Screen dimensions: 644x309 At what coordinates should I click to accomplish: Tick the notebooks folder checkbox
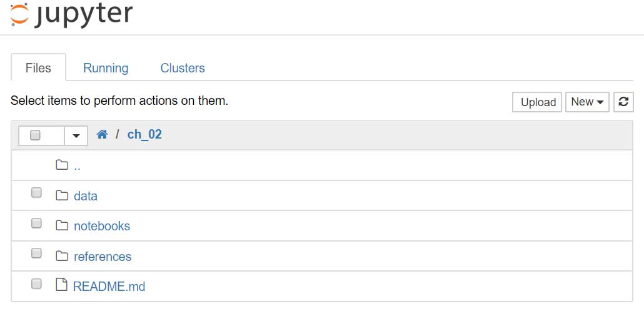36,223
